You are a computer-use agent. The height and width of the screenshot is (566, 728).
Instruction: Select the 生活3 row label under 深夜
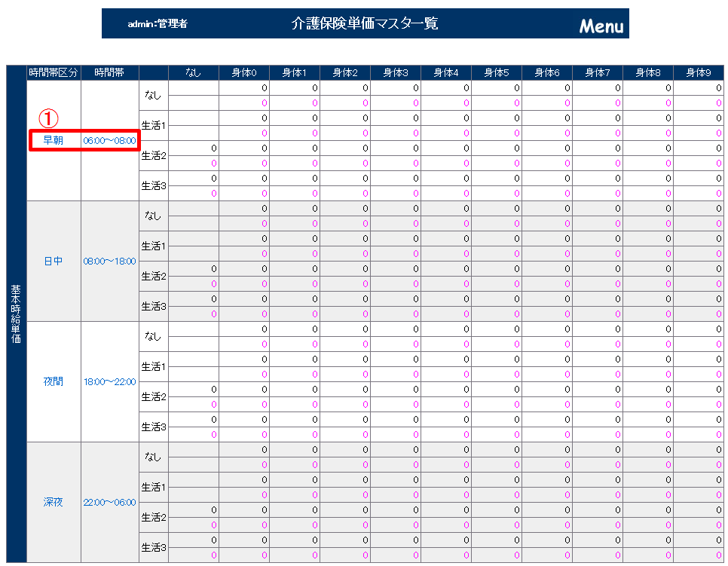click(x=154, y=547)
